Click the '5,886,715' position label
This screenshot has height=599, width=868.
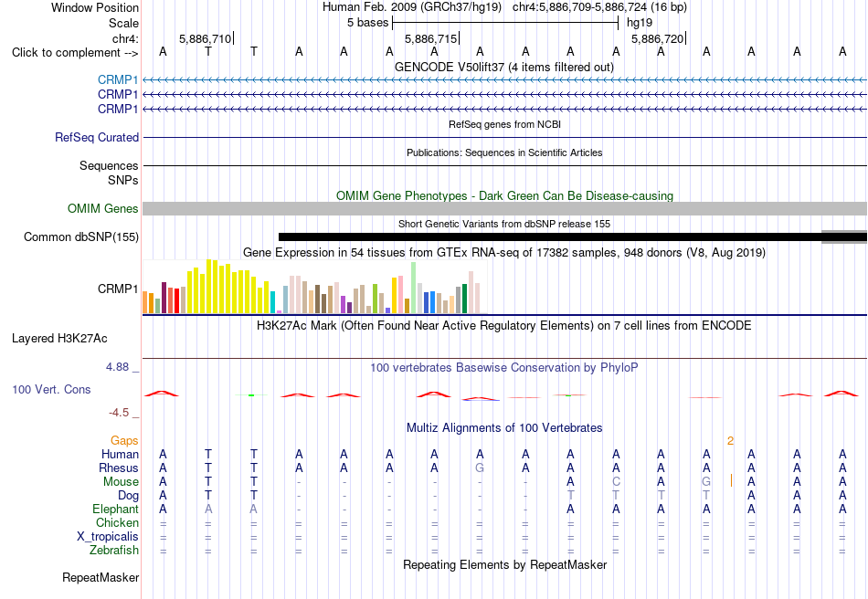tap(430, 38)
